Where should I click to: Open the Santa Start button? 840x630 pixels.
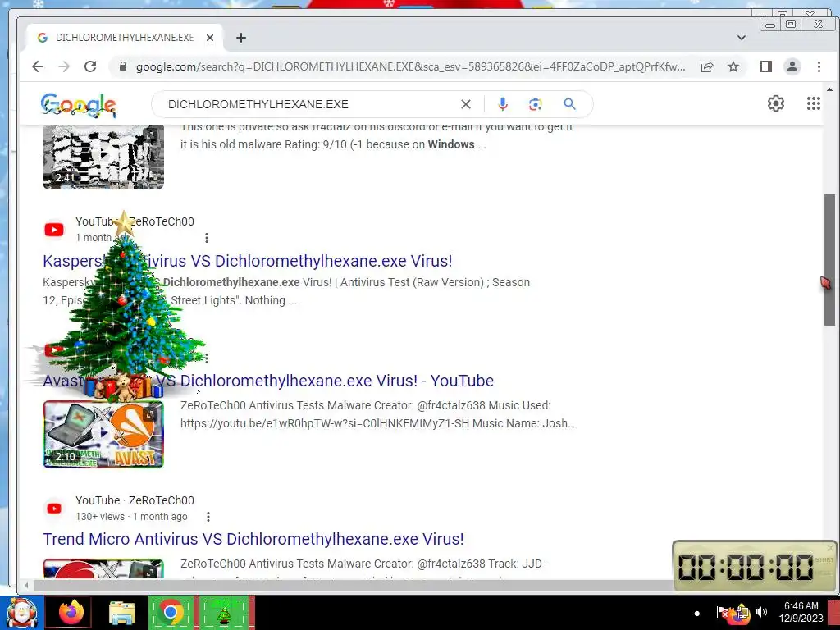coord(21,613)
